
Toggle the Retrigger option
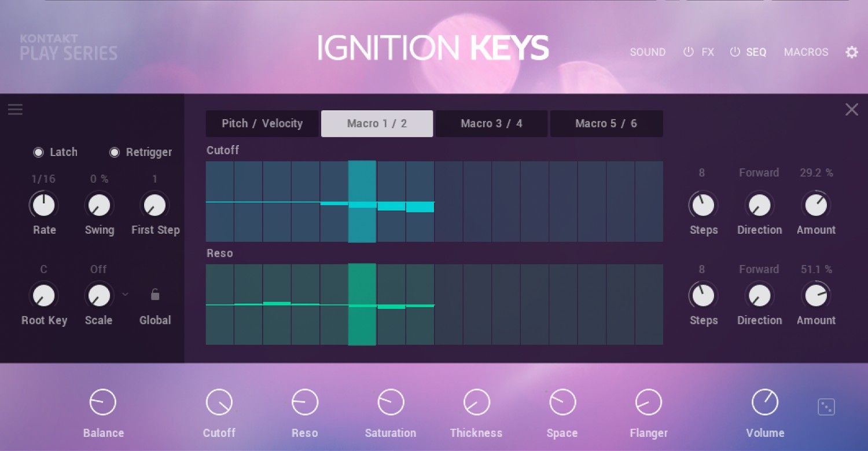[115, 152]
